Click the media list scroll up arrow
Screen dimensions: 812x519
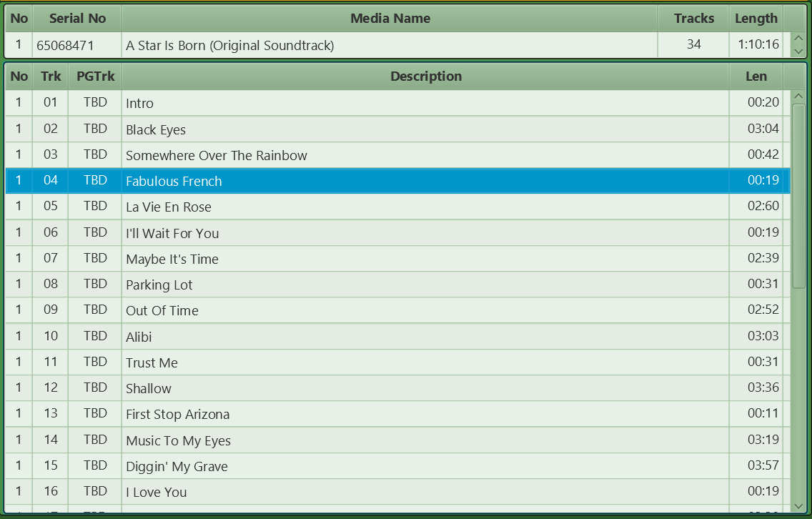coord(798,39)
